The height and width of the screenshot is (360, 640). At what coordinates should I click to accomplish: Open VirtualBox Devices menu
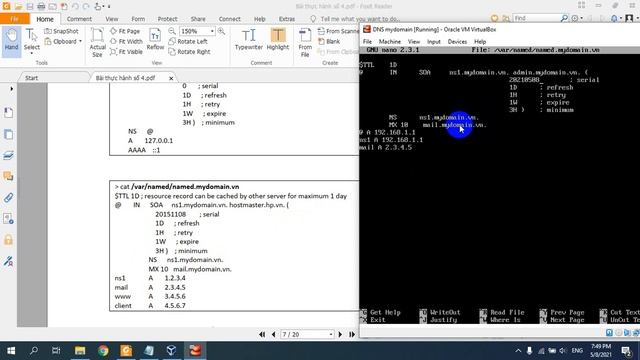pyautogui.click(x=457, y=42)
